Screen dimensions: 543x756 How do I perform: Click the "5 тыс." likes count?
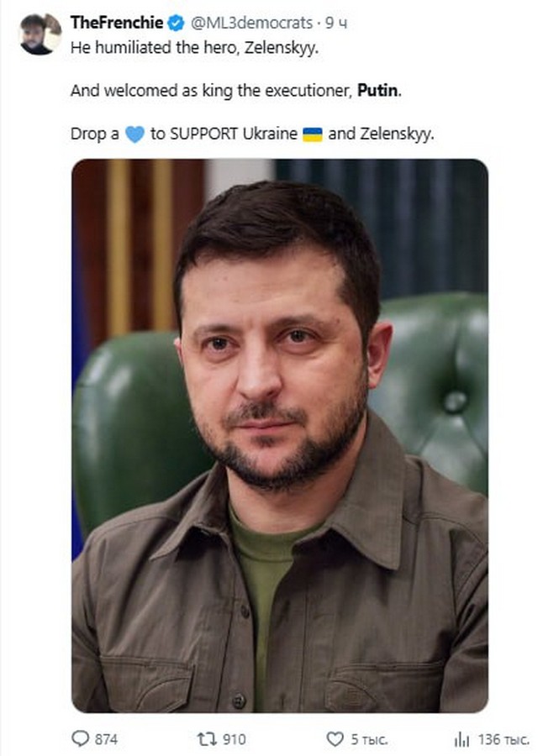point(369,739)
